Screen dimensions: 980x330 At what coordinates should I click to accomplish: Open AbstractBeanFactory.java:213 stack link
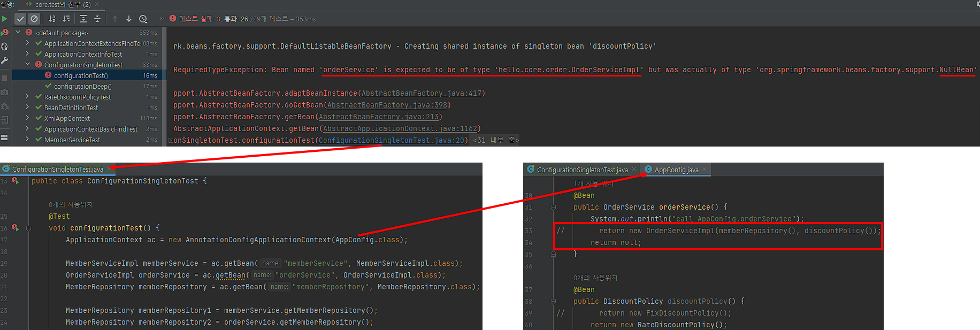point(379,117)
